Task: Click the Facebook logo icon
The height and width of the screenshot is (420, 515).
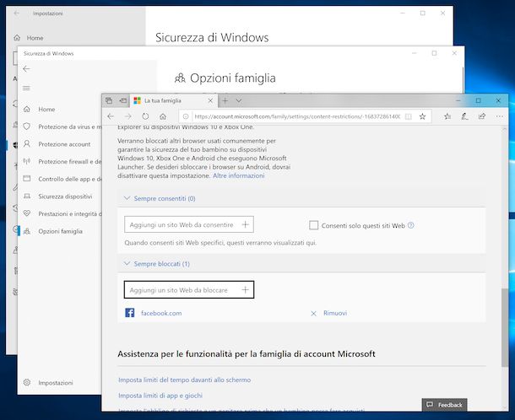Action: (130, 313)
